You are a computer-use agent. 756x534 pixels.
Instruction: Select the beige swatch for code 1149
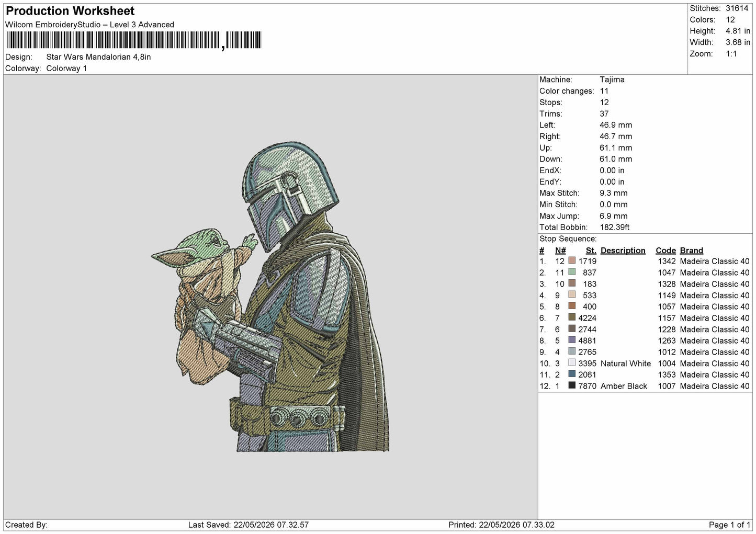(572, 295)
